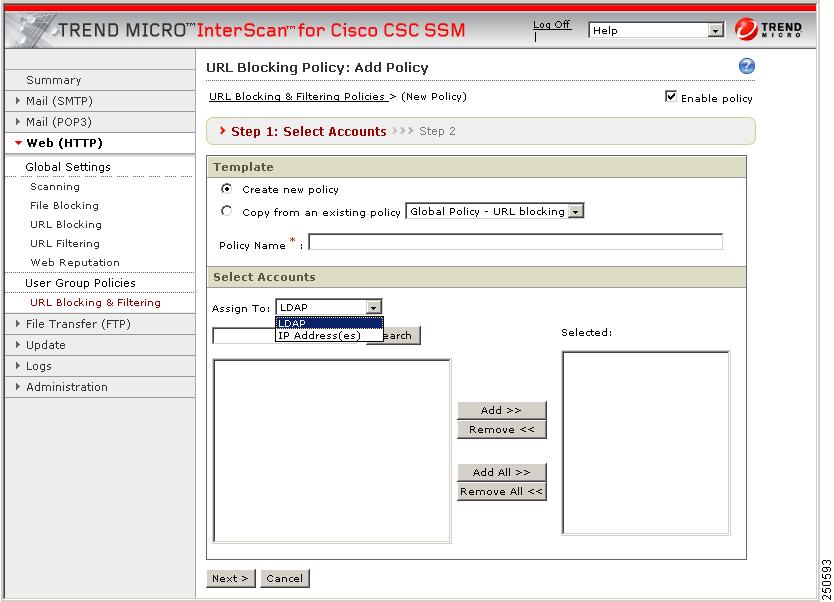Click the Step 1: Select Accounts label
The image size is (834, 602).
click(x=308, y=131)
